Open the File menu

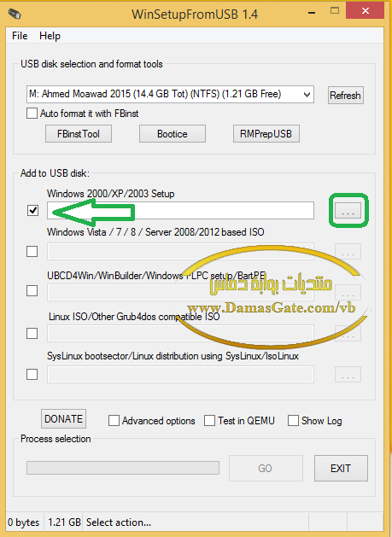[20, 36]
